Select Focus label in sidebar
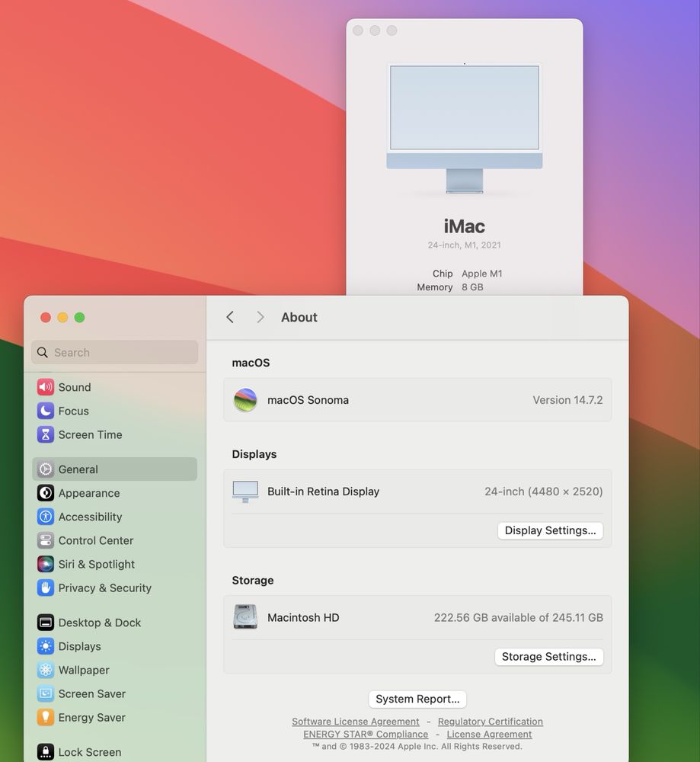Screen dimensions: 700x762 pos(73,411)
